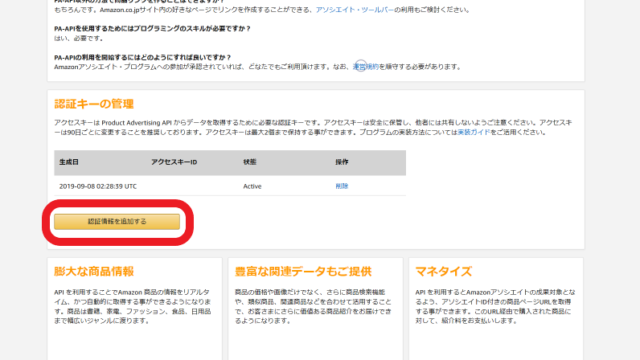Click the アクセスキーID column header
640x360 pixels.
click(174, 162)
